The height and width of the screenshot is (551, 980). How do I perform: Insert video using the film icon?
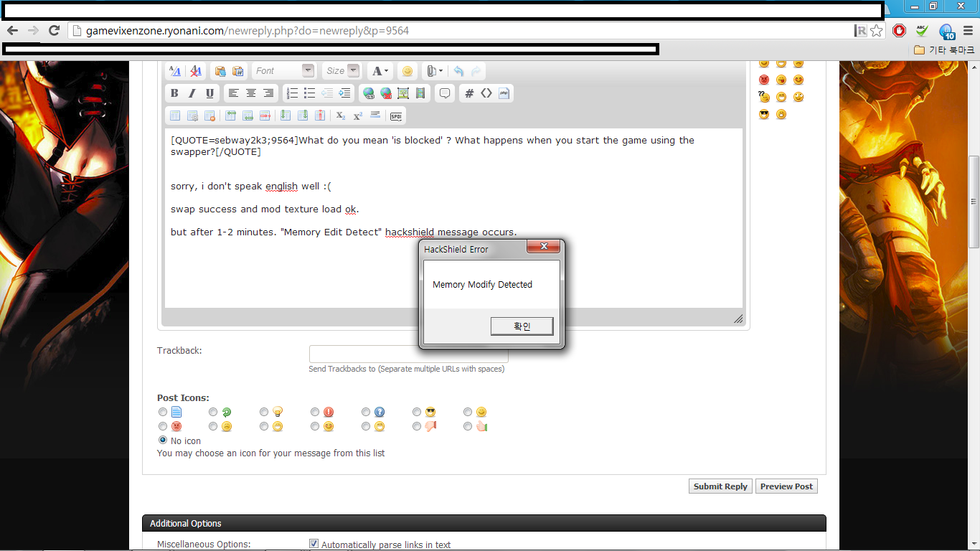click(x=420, y=93)
